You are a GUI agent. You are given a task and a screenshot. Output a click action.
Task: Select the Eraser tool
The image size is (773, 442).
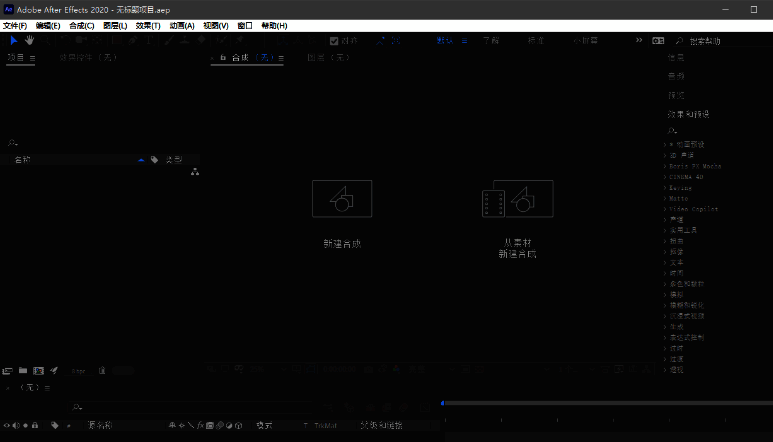(201, 40)
